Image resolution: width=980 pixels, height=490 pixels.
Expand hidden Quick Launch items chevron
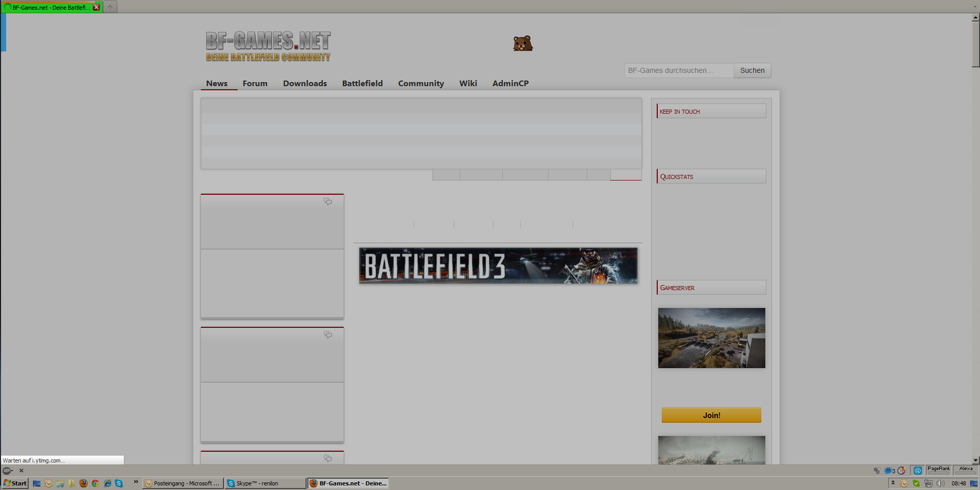pyautogui.click(x=136, y=482)
